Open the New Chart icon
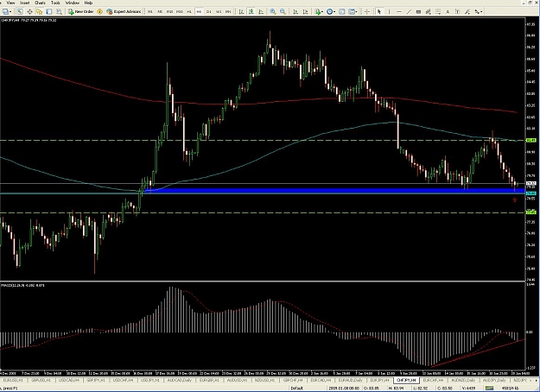 point(5,12)
